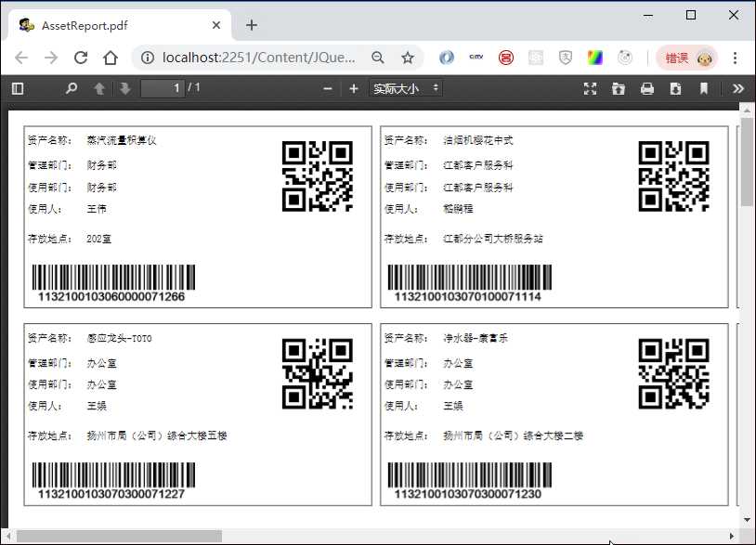Open the 错误 profile button
Image resolution: width=756 pixels, height=545 pixels.
687,58
